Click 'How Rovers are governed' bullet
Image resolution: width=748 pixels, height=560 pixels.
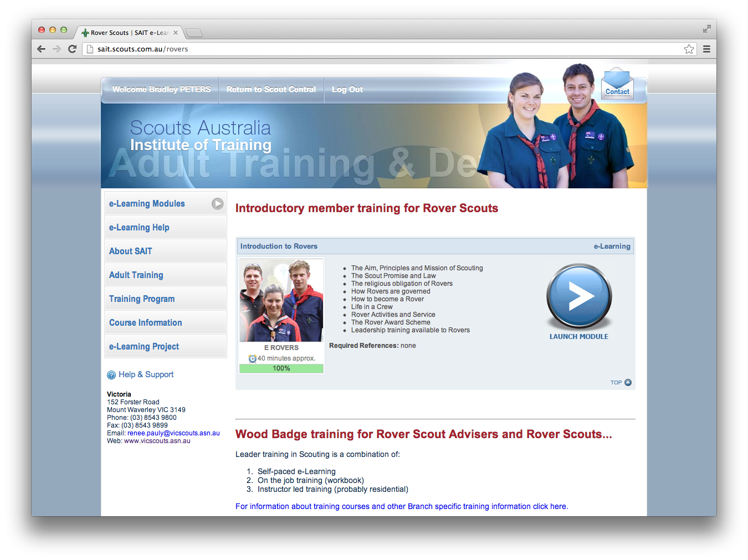click(x=391, y=291)
